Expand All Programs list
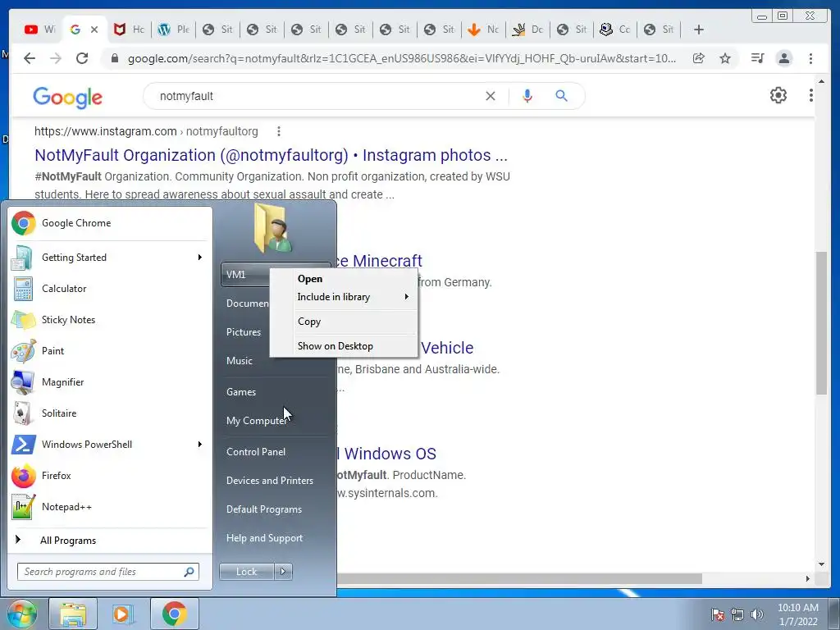 110,541
